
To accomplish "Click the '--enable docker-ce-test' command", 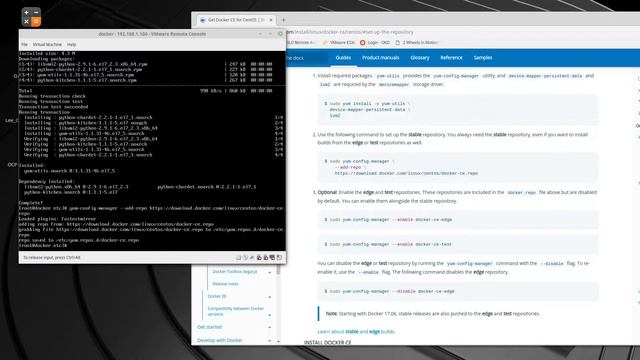I will coord(388,244).
